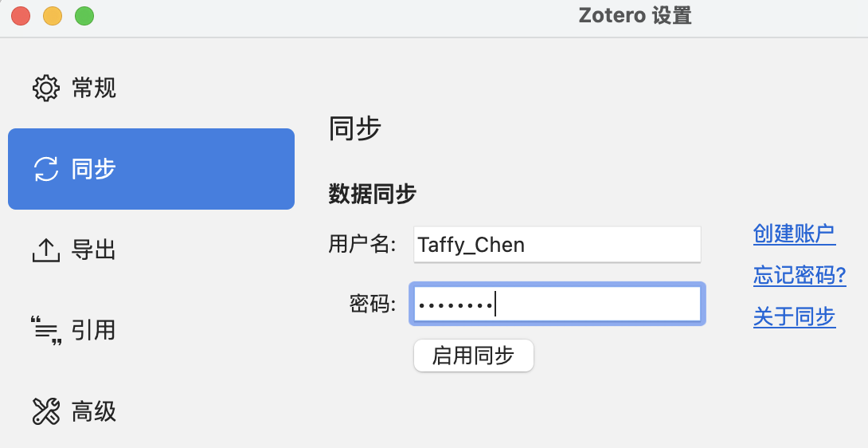Open the 常规 settings pane
Viewport: 868px width, 448px height.
tap(94, 88)
